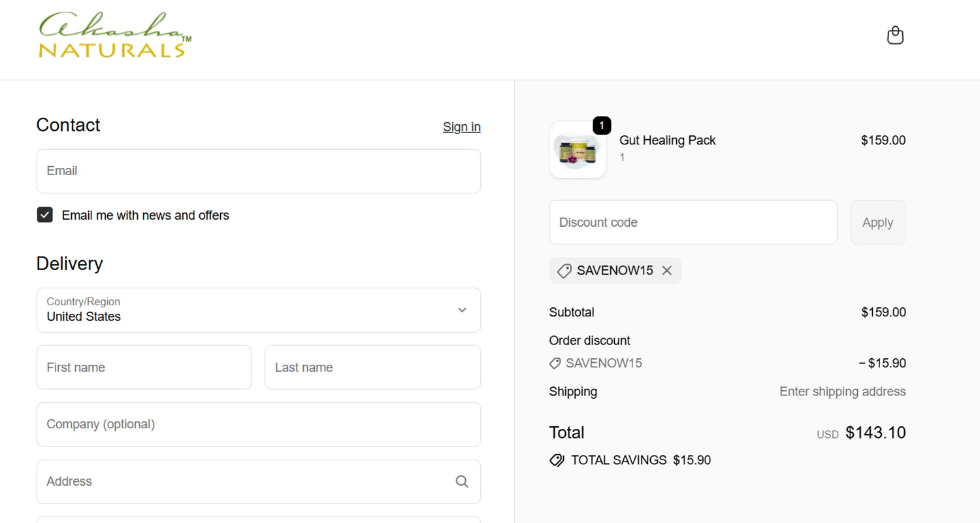Click the Total Savings tags icon
Viewport: 980px width, 523px height.
click(557, 460)
